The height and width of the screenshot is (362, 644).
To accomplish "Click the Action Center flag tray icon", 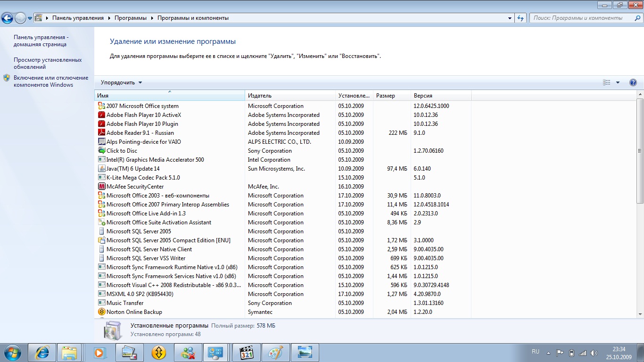I will [560, 353].
